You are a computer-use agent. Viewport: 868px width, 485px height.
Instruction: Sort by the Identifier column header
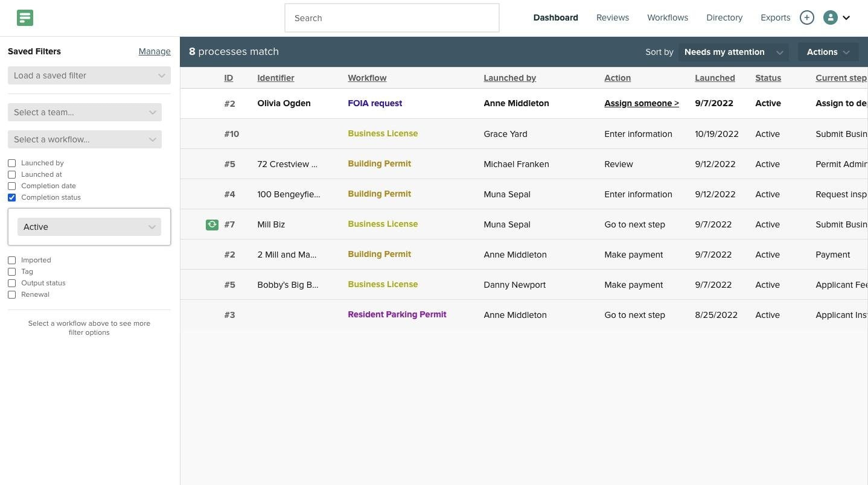pyautogui.click(x=276, y=78)
